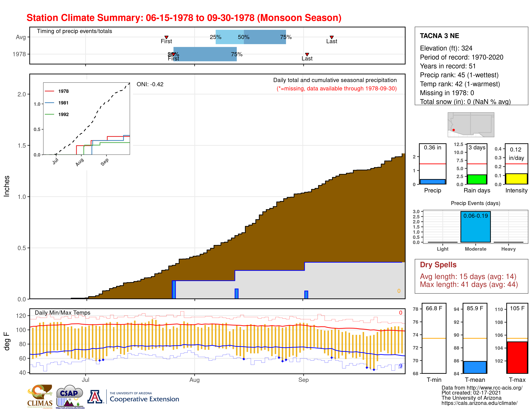This screenshot has width=532, height=411.
Task: Click the Moderate 0.06-0.19 precip events bar
Action: pyautogui.click(x=475, y=227)
